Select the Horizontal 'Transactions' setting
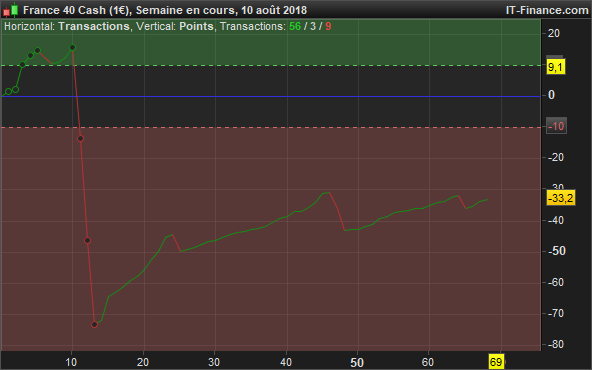Image resolution: width=592 pixels, height=370 pixels. (94, 26)
